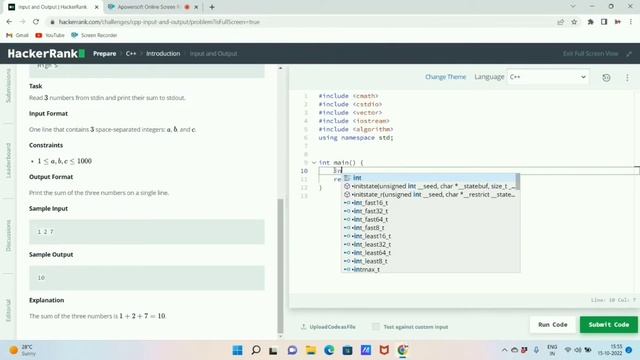Click the HackerRank logo
The height and width of the screenshot is (360, 640).
coord(46,53)
